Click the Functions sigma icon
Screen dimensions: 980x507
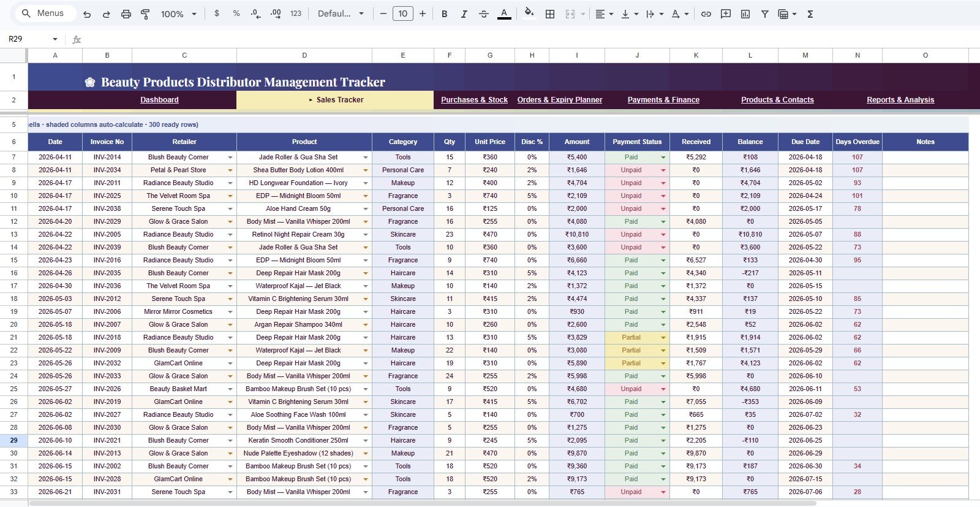coord(810,13)
